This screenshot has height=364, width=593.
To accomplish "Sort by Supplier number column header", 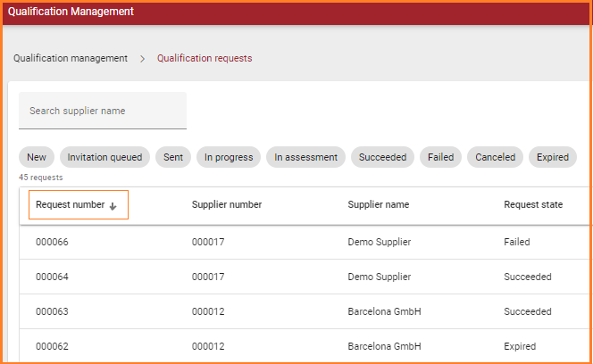I will (x=227, y=205).
